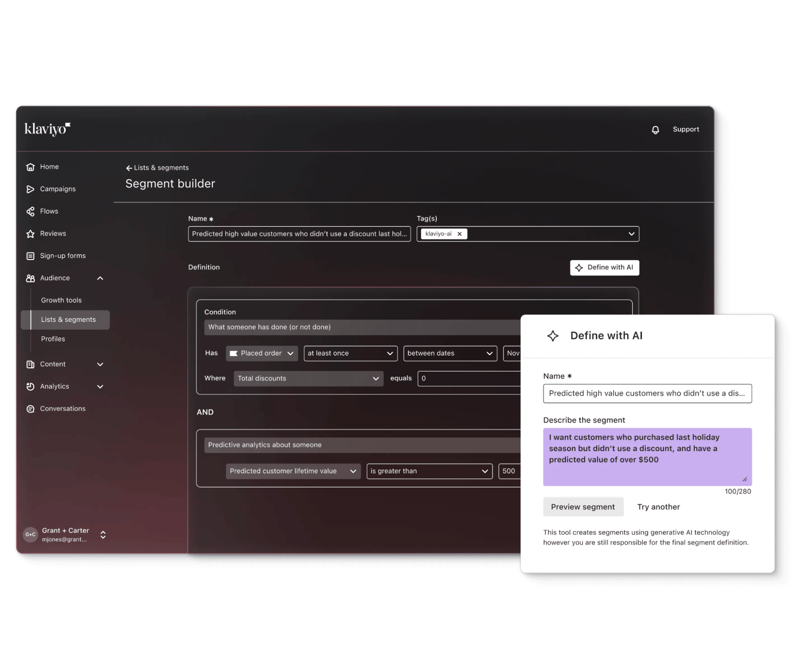Click the Campaigns send icon
Screen dimensions: 792x672
pos(31,189)
